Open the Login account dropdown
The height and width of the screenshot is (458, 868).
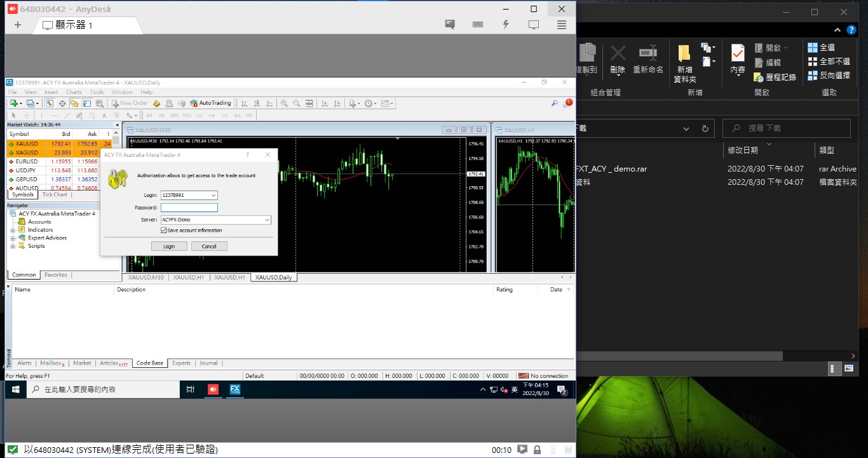(x=214, y=196)
